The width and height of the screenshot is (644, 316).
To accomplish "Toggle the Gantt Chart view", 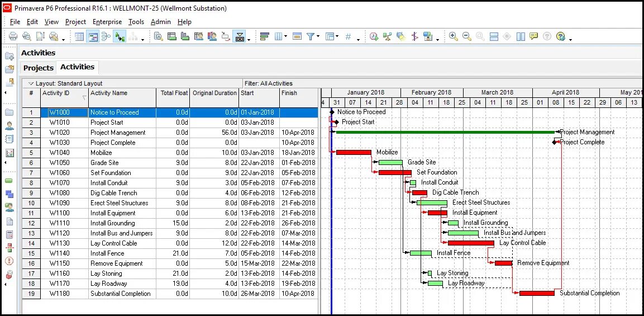I will tap(93, 36).
